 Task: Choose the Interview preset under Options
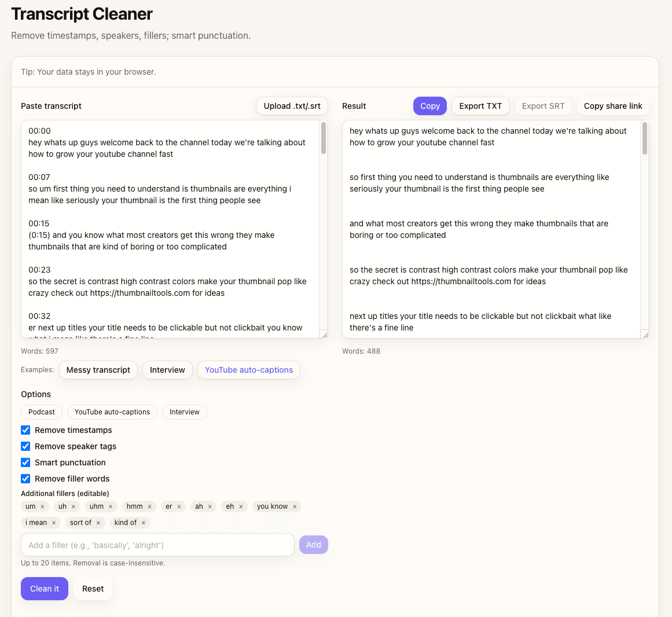(x=184, y=412)
